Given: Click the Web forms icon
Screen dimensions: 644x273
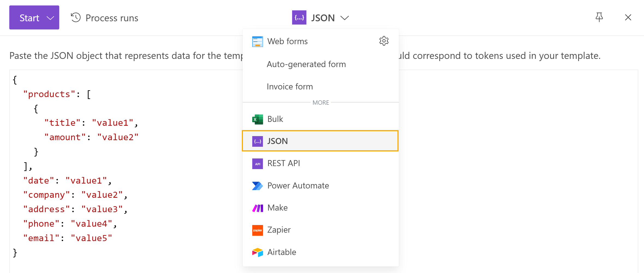Looking at the screenshot, I should point(257,41).
